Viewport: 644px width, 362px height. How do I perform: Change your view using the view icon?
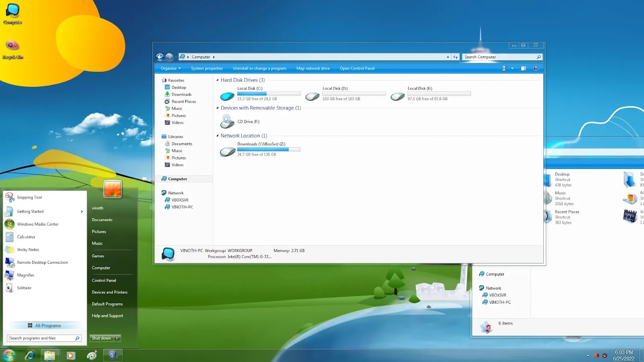[x=504, y=68]
